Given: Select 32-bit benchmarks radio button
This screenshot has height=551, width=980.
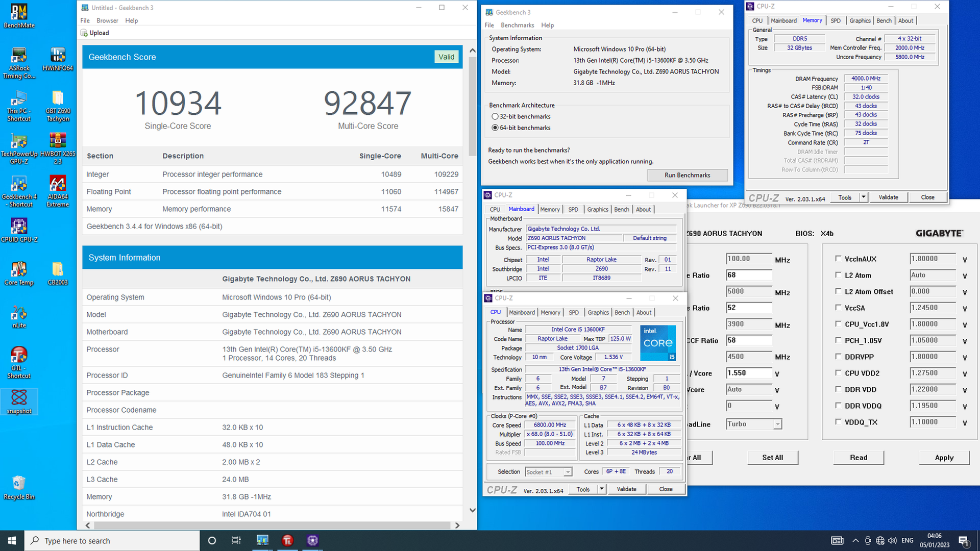Looking at the screenshot, I should point(495,116).
